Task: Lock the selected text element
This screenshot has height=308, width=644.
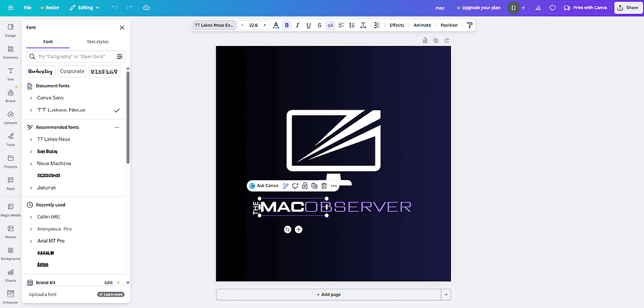Action: 304,186
